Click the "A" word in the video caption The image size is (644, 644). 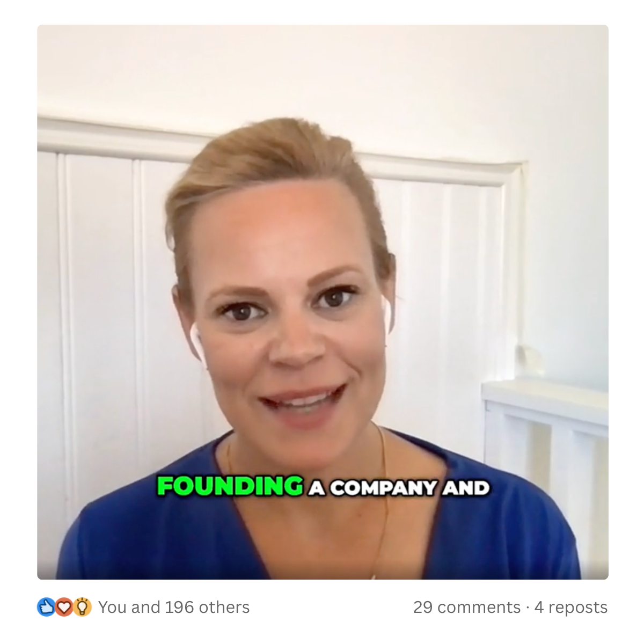(x=317, y=488)
